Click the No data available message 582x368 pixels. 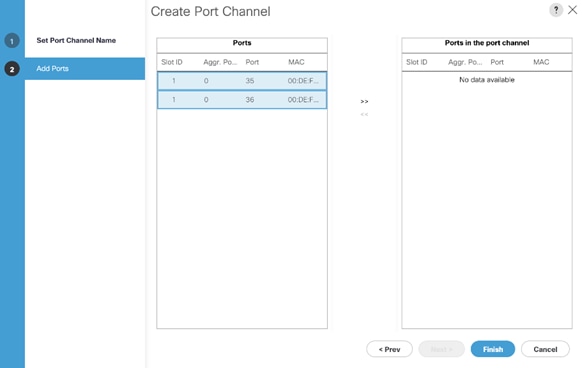[487, 80]
